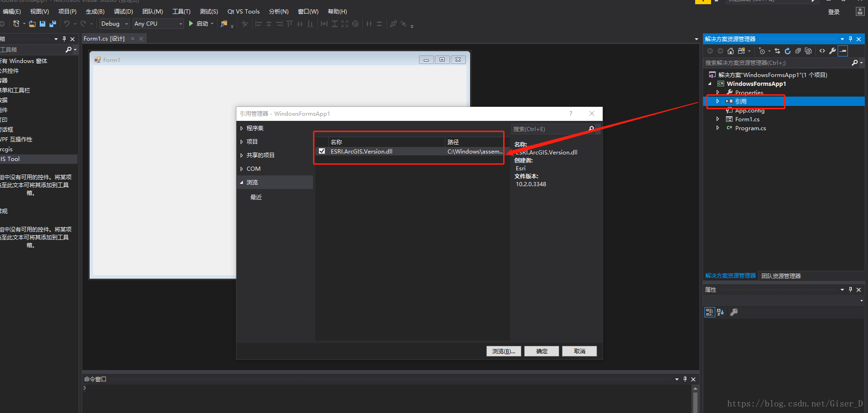
Task: Click Sync with Active Document icon
Action: tap(777, 51)
